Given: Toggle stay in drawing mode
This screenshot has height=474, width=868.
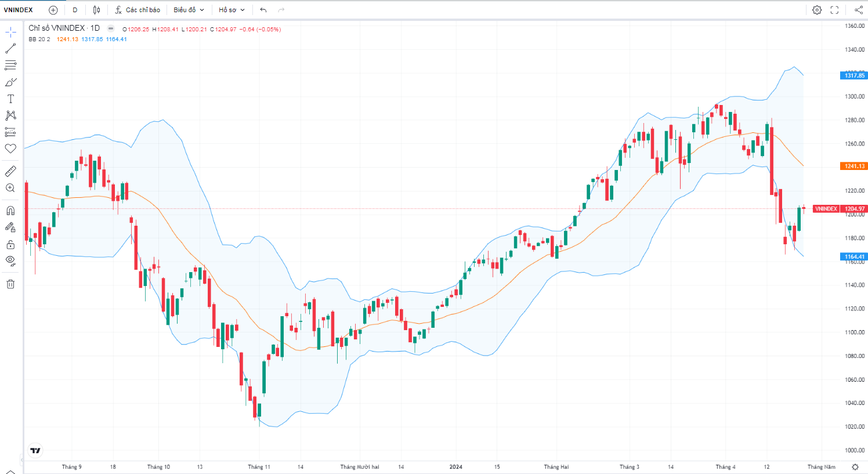Looking at the screenshot, I should click(10, 227).
